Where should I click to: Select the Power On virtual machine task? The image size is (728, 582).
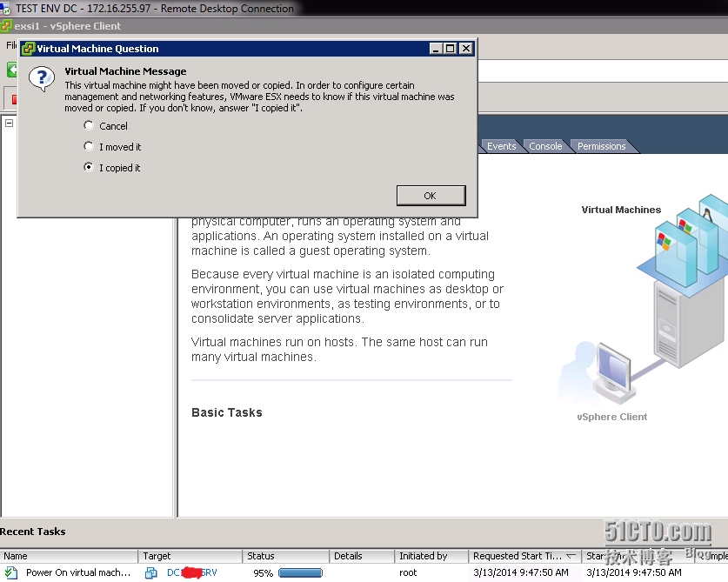point(78,572)
